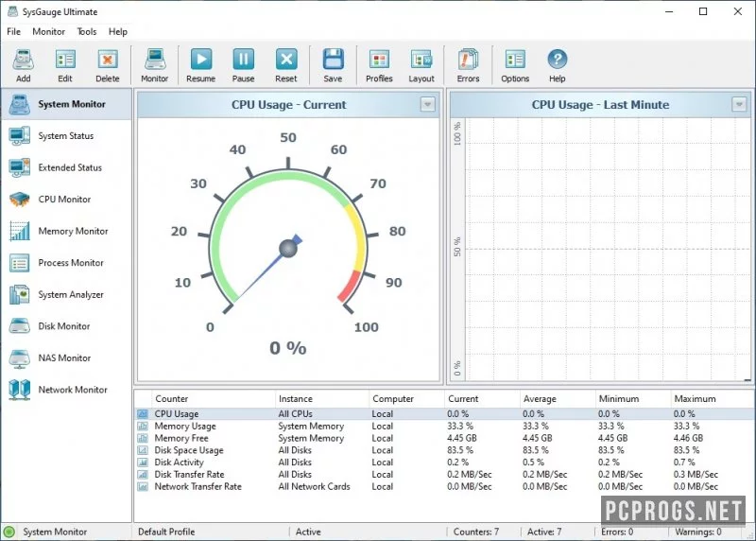Sort by the Counter column header
The image size is (756, 541).
point(214,398)
